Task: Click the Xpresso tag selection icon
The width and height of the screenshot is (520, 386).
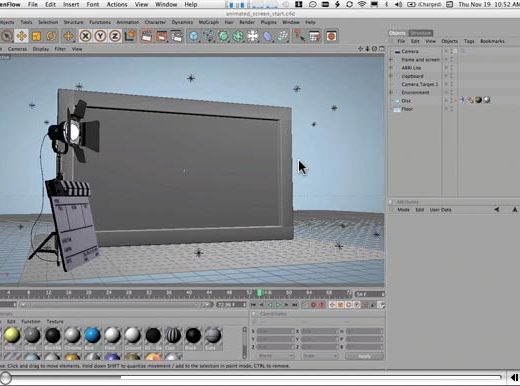Action: (x=299, y=36)
